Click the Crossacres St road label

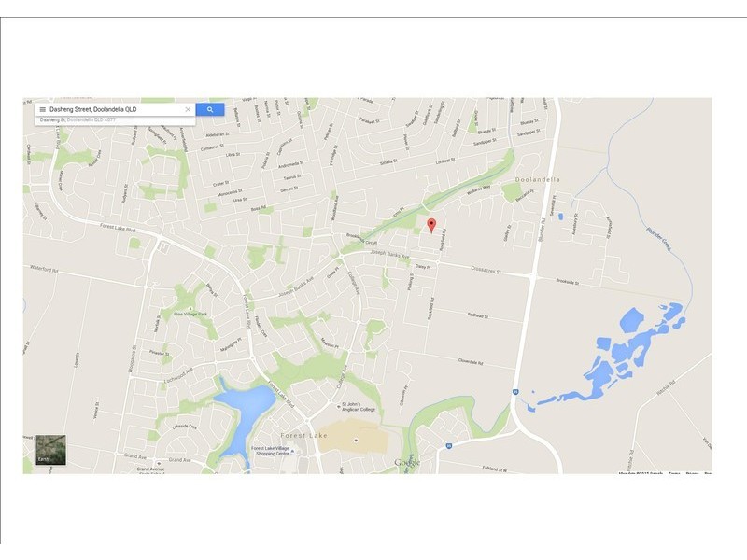[486, 270]
